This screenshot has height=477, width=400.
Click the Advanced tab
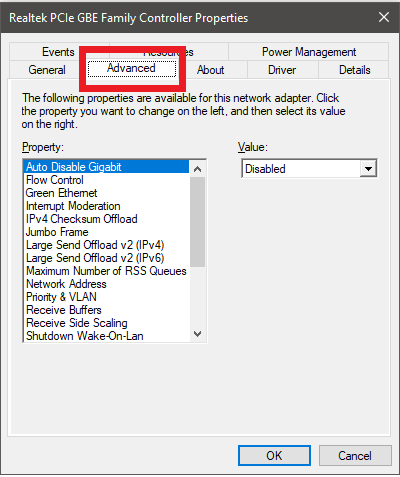click(x=131, y=68)
